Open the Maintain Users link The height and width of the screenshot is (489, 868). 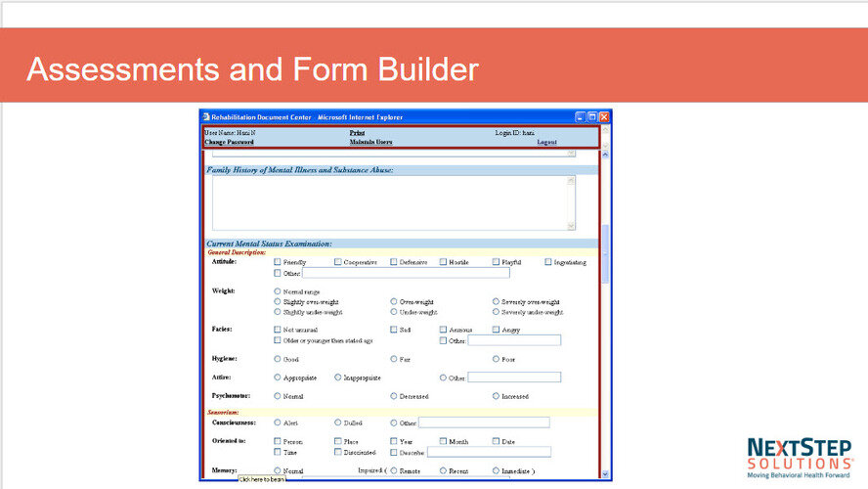pyautogui.click(x=370, y=142)
